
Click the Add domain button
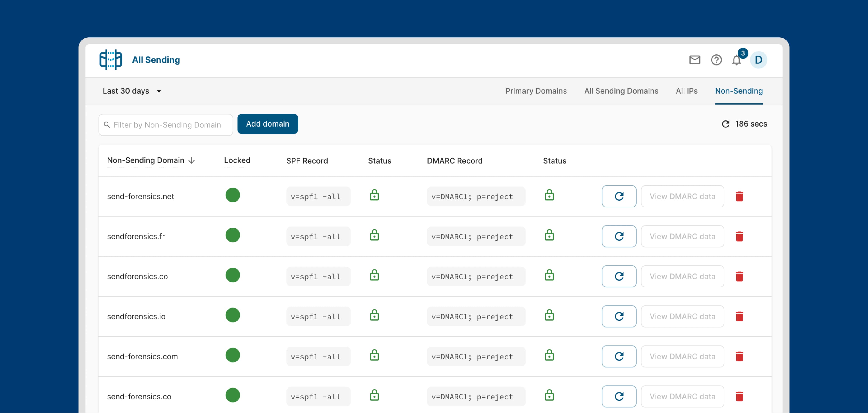coord(268,124)
